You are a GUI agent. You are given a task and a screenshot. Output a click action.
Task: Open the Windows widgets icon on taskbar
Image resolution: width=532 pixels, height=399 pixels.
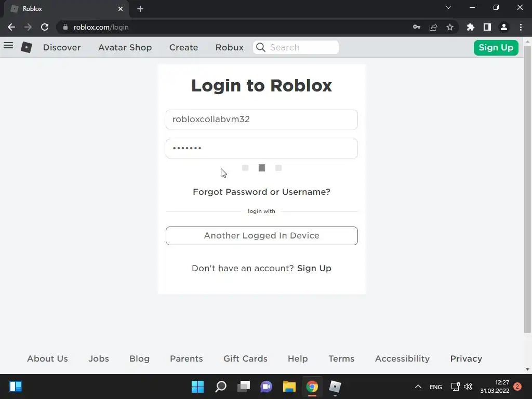point(16,387)
